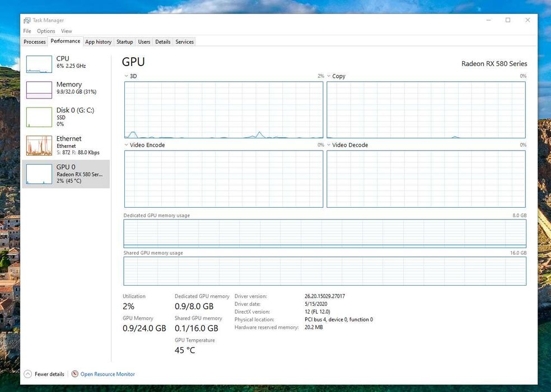
Task: Click the DirectX version 12 (FL 12.0) value
Action: click(x=317, y=312)
